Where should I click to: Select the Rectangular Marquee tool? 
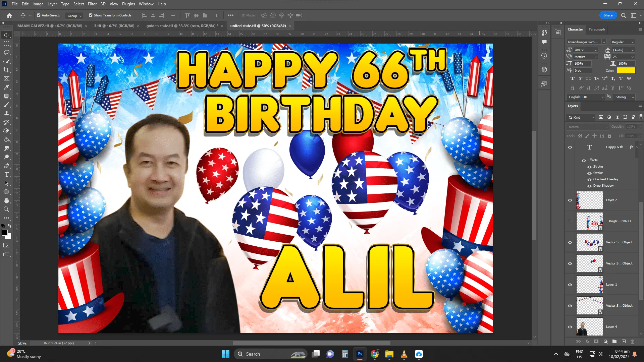point(6,44)
